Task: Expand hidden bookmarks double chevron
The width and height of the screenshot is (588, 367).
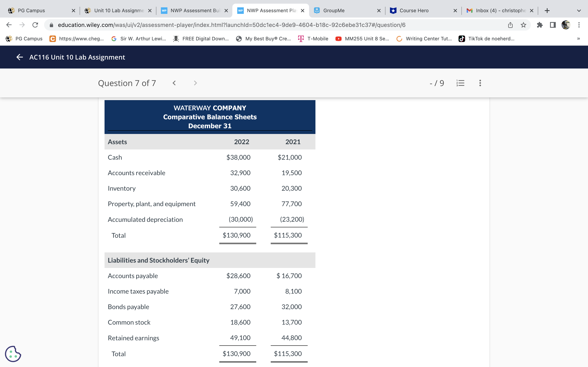Action: (579, 39)
